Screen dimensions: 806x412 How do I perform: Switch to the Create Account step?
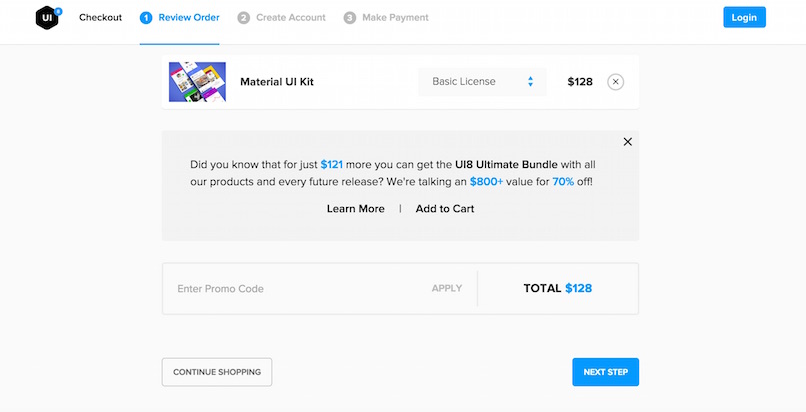click(291, 18)
